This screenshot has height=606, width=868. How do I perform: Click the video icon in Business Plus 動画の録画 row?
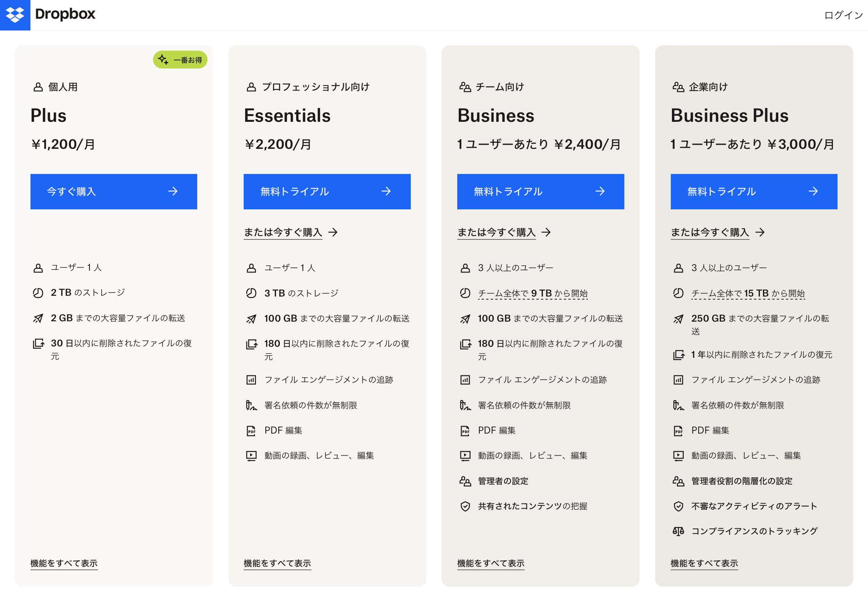(678, 456)
